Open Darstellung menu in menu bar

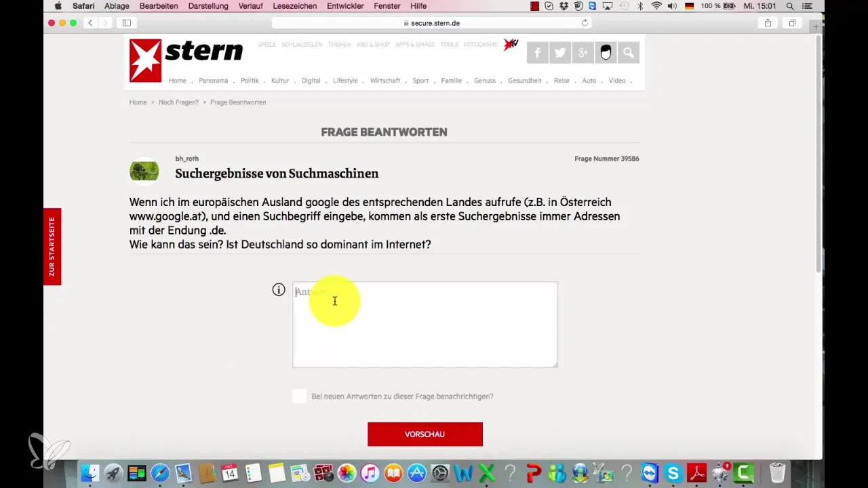(208, 6)
